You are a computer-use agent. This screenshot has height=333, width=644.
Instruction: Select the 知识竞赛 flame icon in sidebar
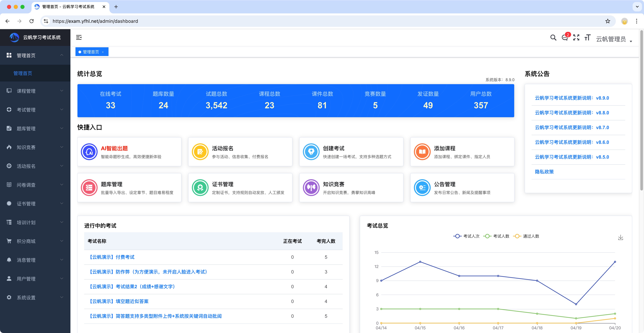click(9, 147)
